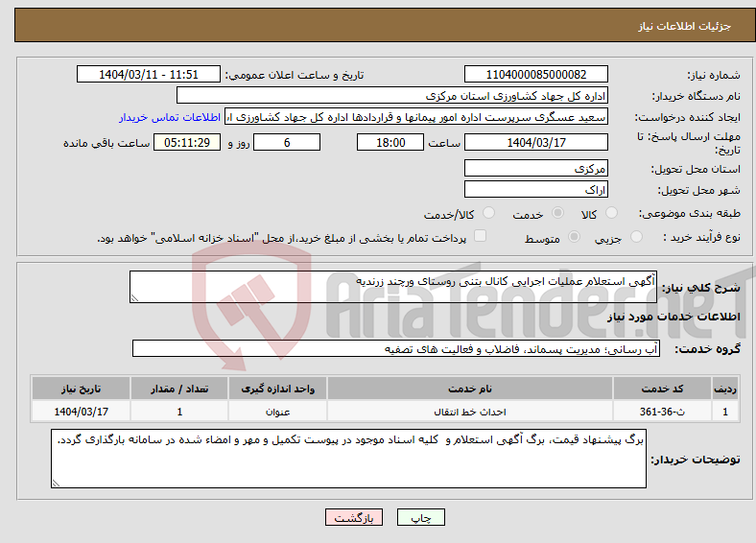
Task: Click the quantity cell showing 1
Action: 179,412
